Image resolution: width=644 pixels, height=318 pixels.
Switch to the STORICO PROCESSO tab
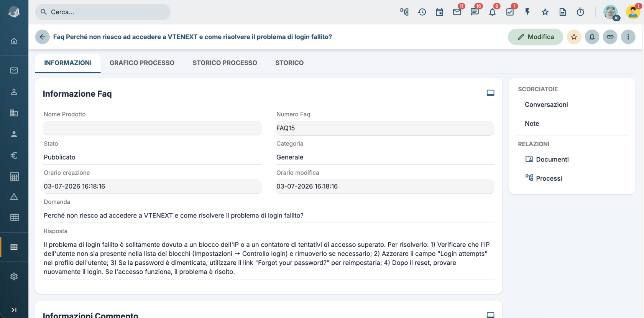point(225,63)
